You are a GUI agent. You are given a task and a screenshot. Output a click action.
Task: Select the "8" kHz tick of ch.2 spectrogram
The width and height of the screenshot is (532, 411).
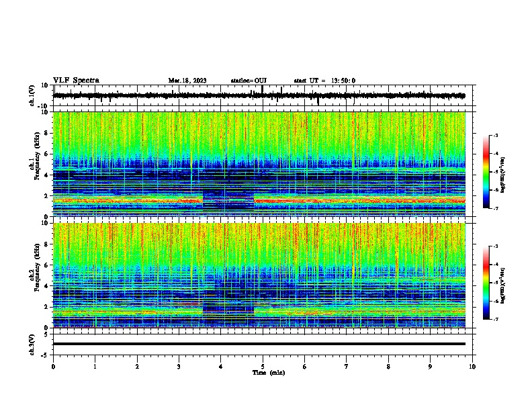tap(46, 244)
